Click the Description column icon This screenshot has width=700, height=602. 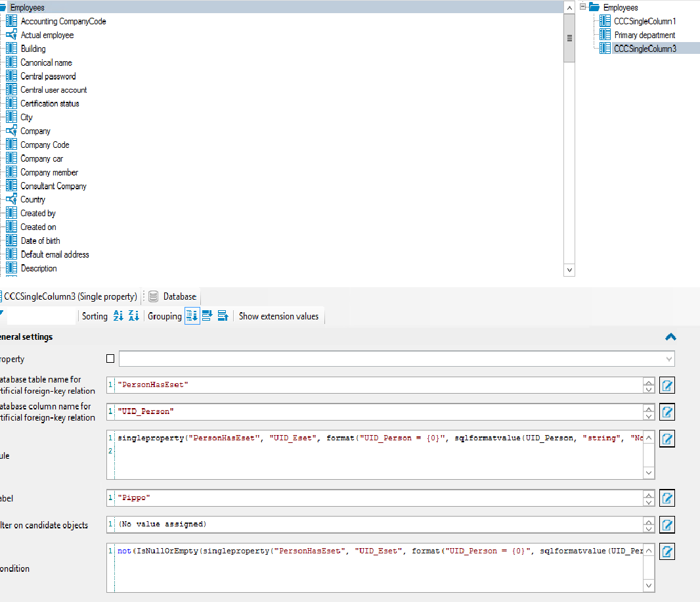[12, 267]
